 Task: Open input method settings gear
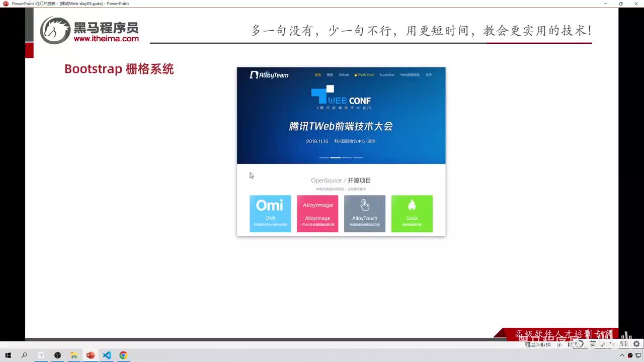tap(636, 344)
